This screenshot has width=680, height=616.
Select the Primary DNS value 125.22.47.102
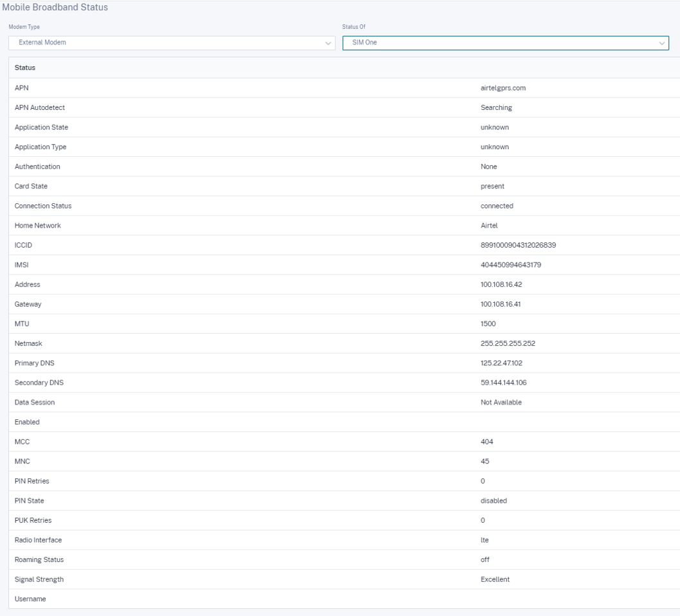pos(501,363)
